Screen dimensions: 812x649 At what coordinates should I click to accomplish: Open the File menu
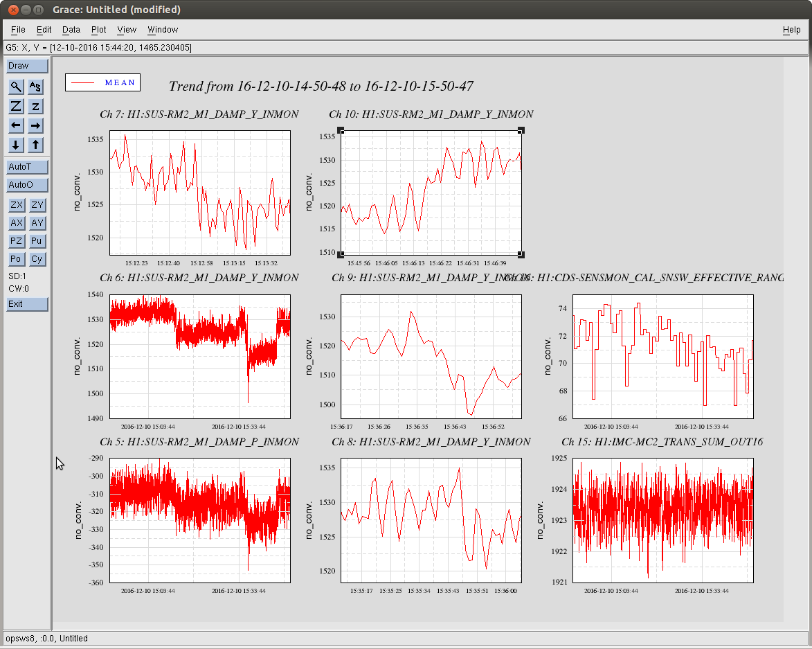[18, 30]
